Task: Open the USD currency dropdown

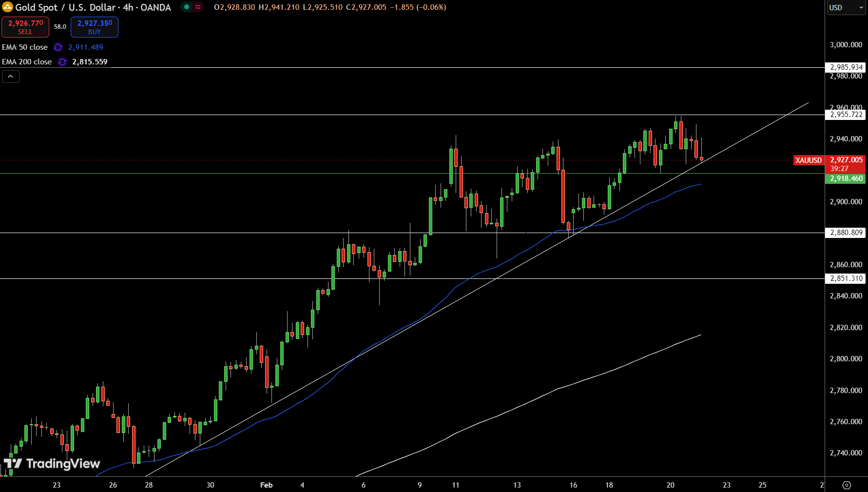Action: coord(847,7)
